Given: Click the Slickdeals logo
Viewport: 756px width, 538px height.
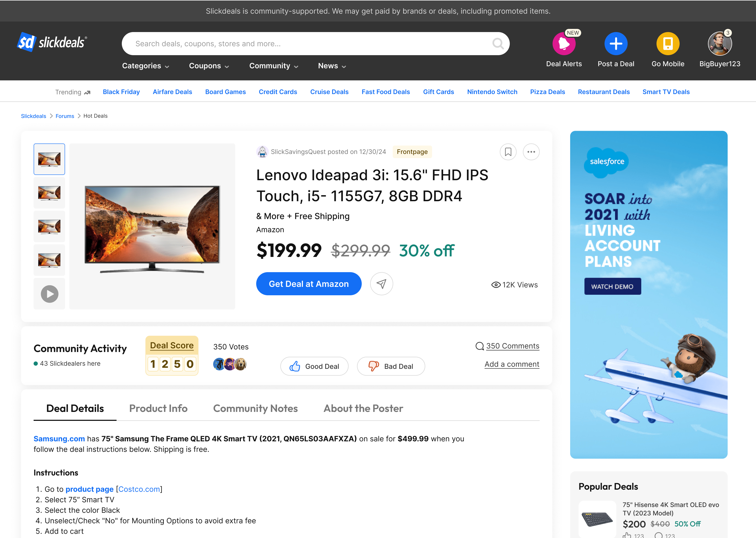Looking at the screenshot, I should pyautogui.click(x=52, y=42).
